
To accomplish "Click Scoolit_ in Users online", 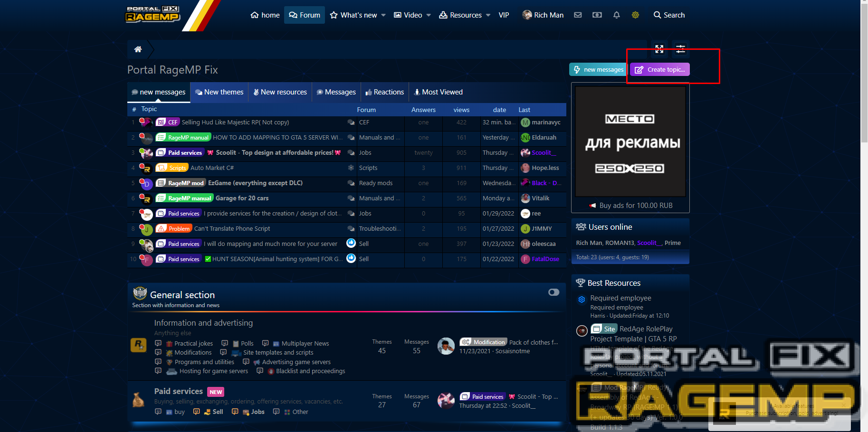I will pos(649,243).
